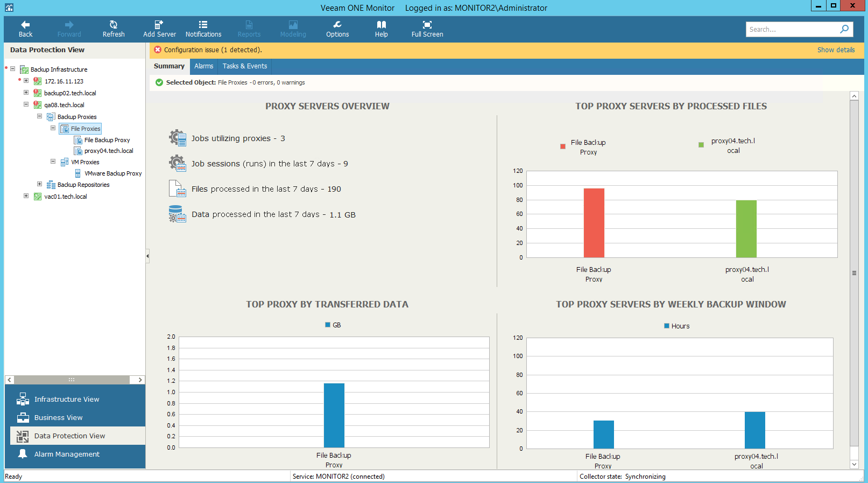Click the VMware Backup Proxy icon
The width and height of the screenshot is (868, 483).
[x=78, y=173]
